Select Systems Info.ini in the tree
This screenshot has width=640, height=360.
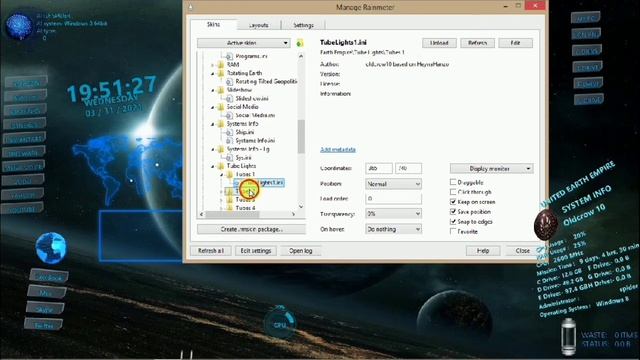255,141
